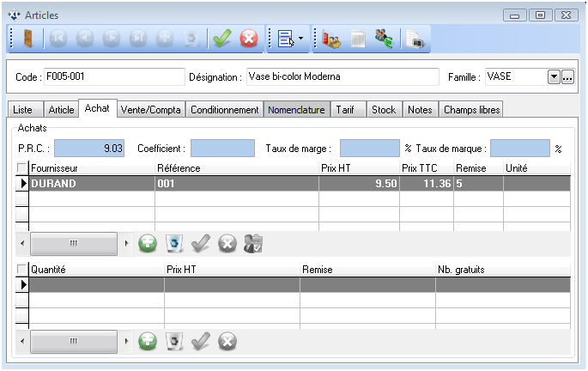This screenshot has width=588, height=371.
Task: Tick the checkbox in Quantité grid header
Action: [22, 270]
